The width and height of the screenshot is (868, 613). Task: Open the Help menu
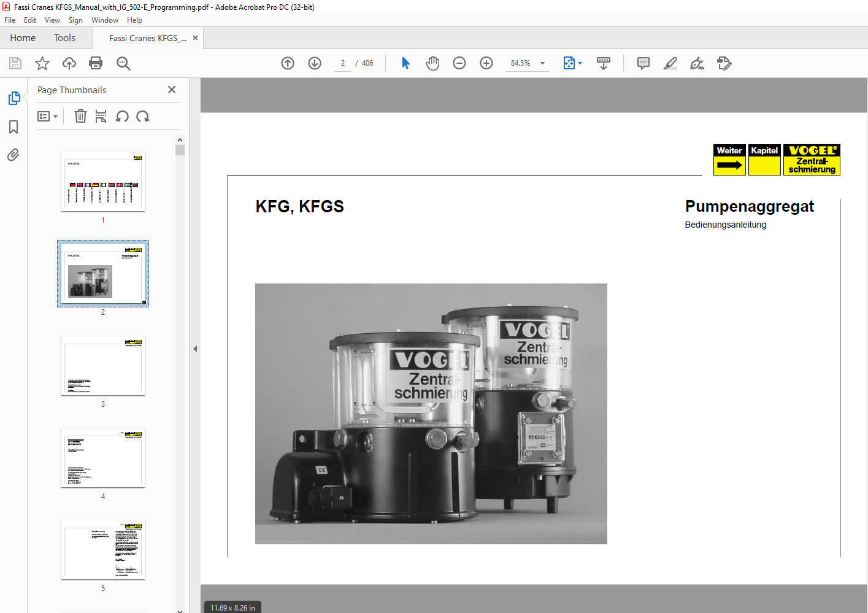134,20
